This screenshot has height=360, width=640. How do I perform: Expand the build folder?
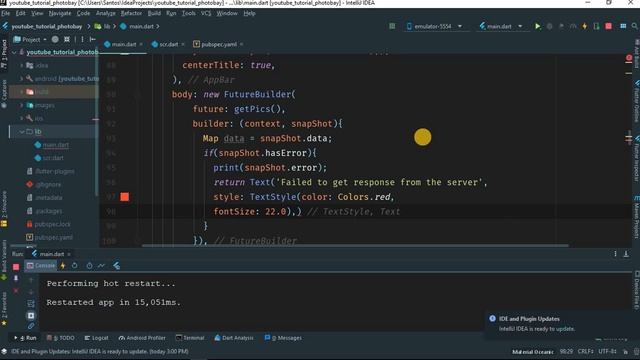pyautogui.click(x=22, y=92)
